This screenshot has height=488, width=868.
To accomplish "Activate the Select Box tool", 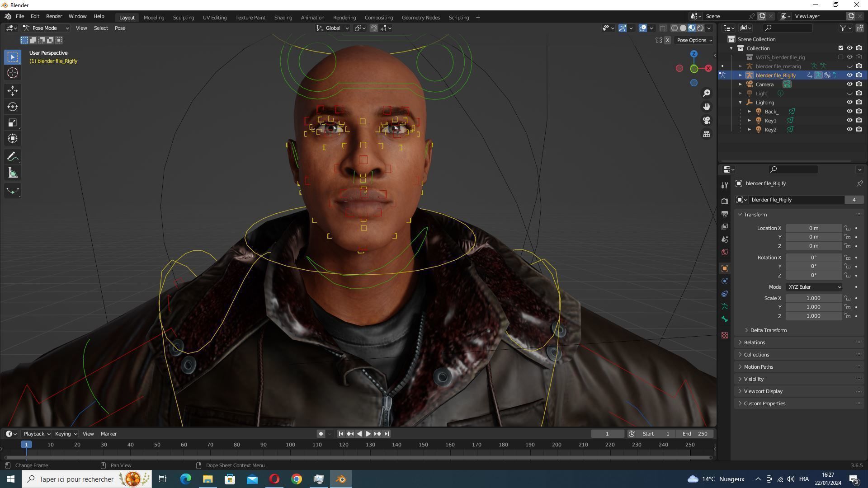I will pos(13,57).
